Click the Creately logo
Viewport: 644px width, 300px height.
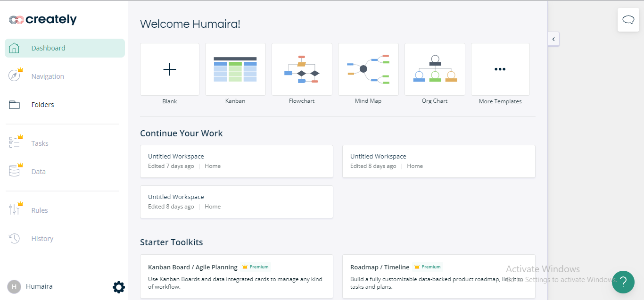(x=43, y=20)
